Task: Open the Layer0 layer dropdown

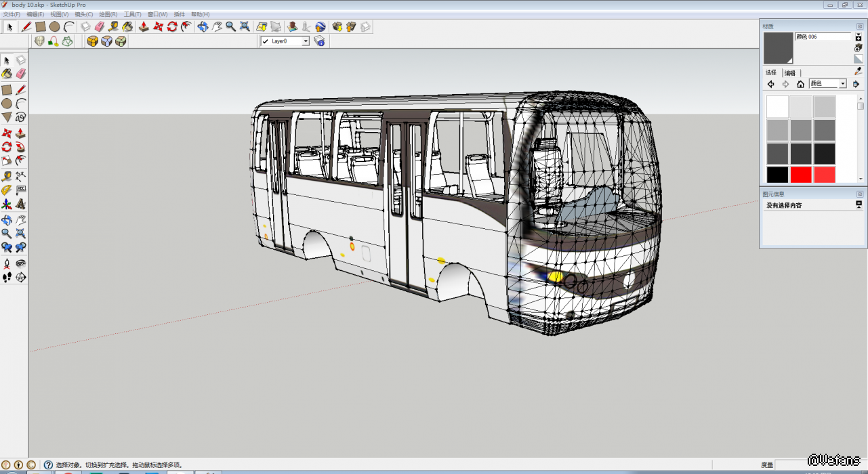Action: [x=306, y=41]
